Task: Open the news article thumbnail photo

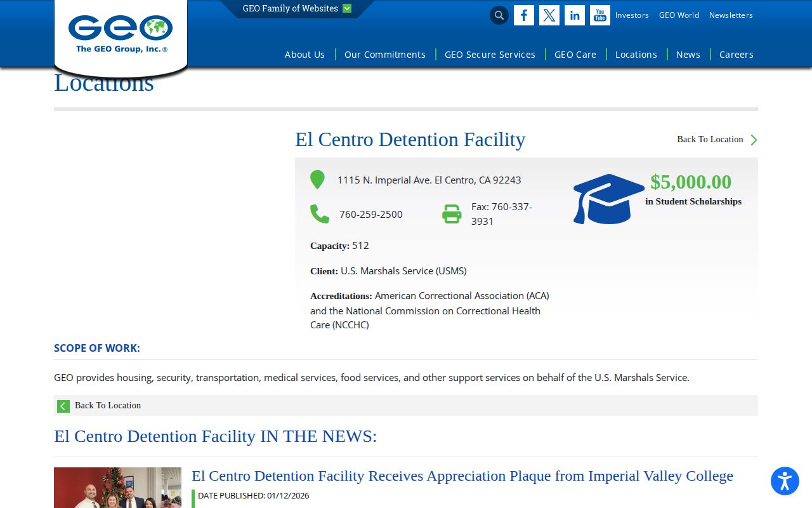Action: [117, 488]
